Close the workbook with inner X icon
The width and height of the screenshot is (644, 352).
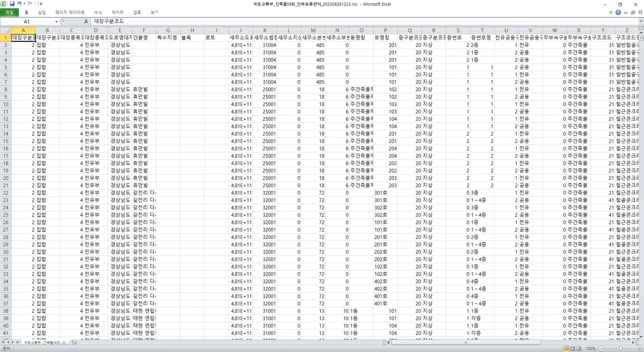point(640,13)
